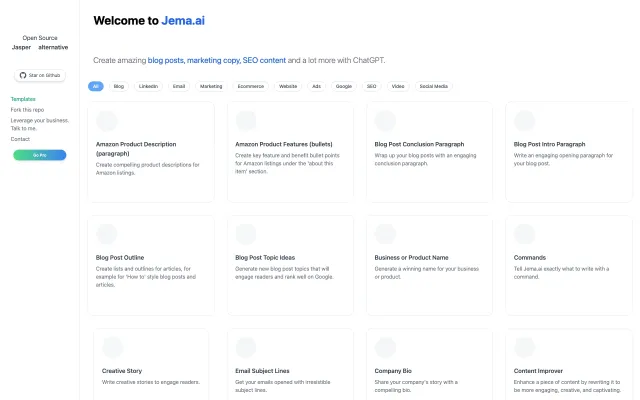Open the Fork this repo link
Image resolution: width=640 pixels, height=400 pixels.
pyautogui.click(x=25, y=109)
